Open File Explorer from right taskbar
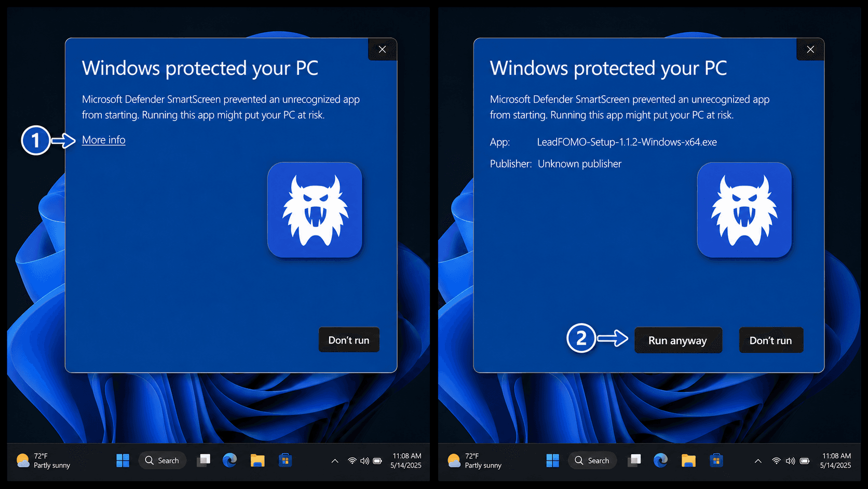868x489 pixels. 688,460
